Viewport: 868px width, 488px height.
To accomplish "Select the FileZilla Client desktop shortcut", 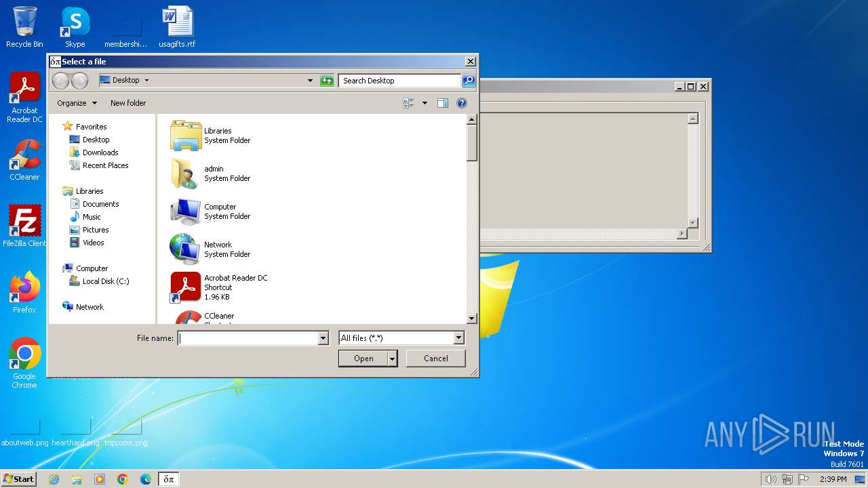I will (x=24, y=226).
